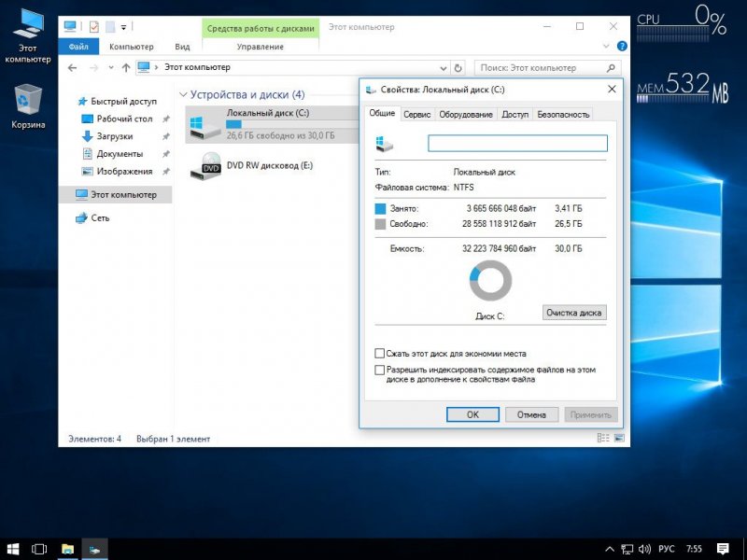This screenshot has width=747, height=560.
Task: Switch to the Общие tab
Action: 382,113
